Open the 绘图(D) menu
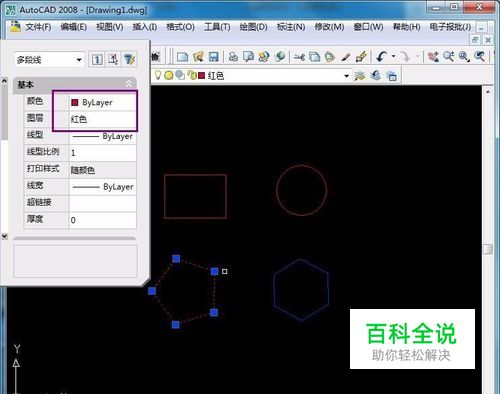This screenshot has height=394, width=500. [253, 27]
